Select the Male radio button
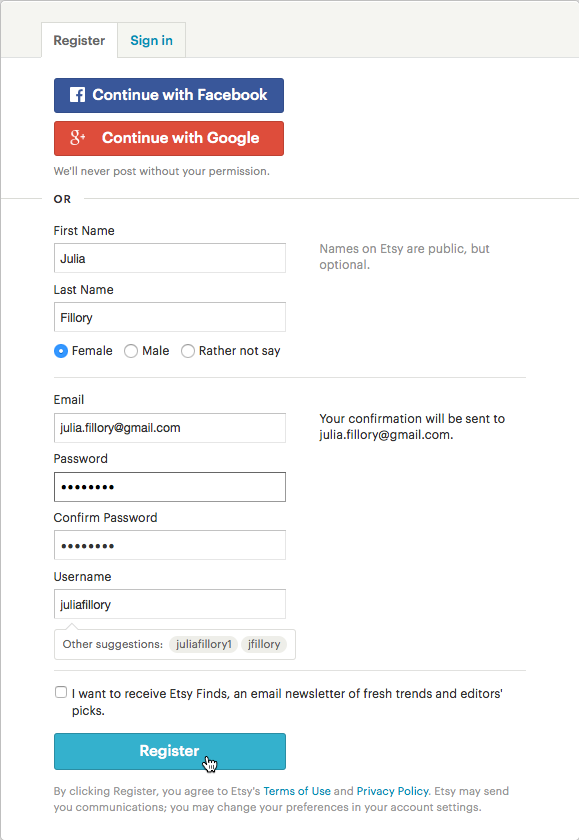The height and width of the screenshot is (840, 579). click(131, 351)
